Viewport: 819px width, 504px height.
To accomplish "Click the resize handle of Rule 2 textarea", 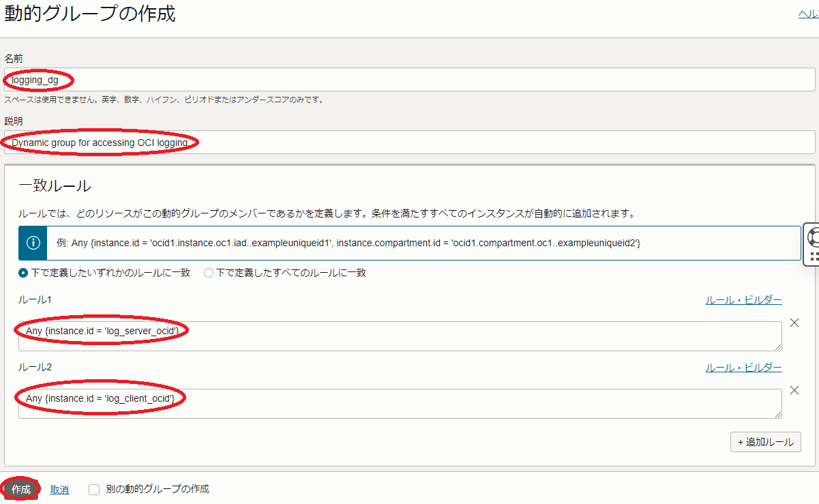I will click(x=778, y=415).
